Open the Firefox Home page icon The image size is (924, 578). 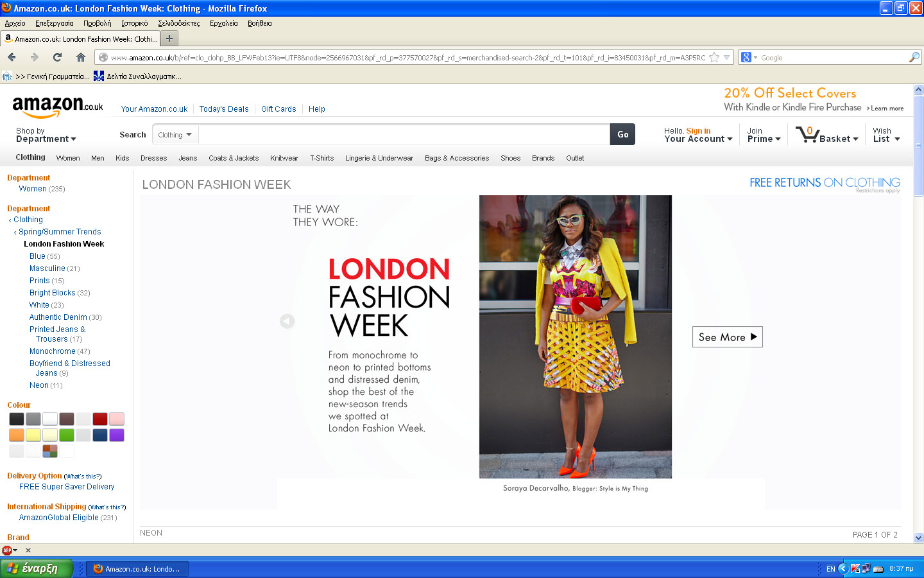click(x=81, y=57)
